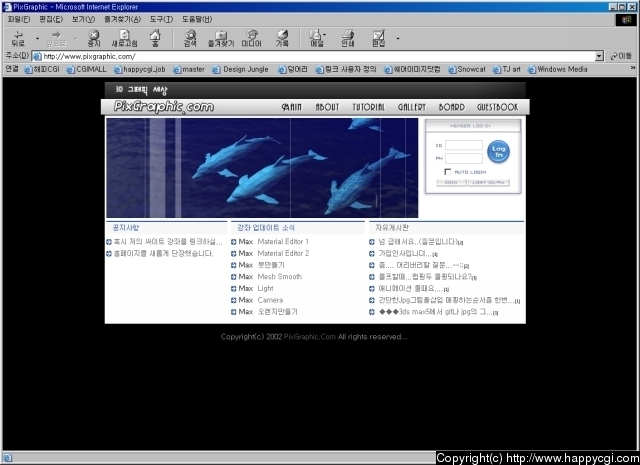Image resolution: width=640 pixels, height=465 pixels.
Task: Go to the TUTORIAL navigation tab
Action: click(369, 107)
